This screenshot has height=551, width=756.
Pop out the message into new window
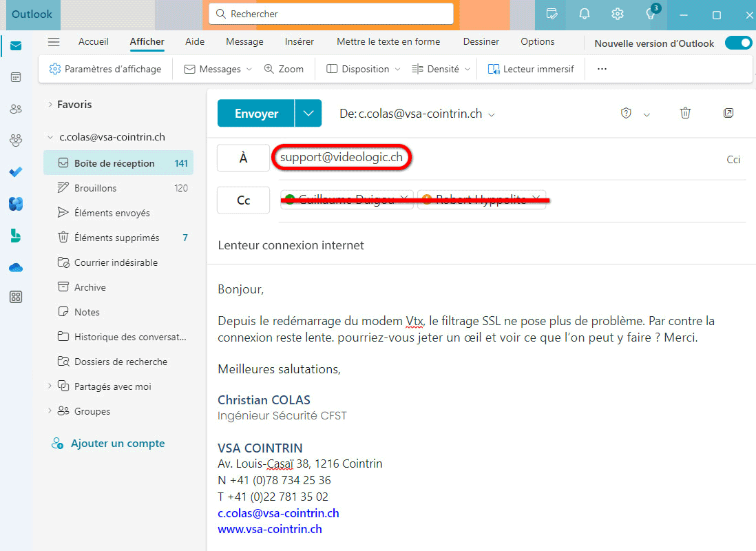click(x=728, y=114)
